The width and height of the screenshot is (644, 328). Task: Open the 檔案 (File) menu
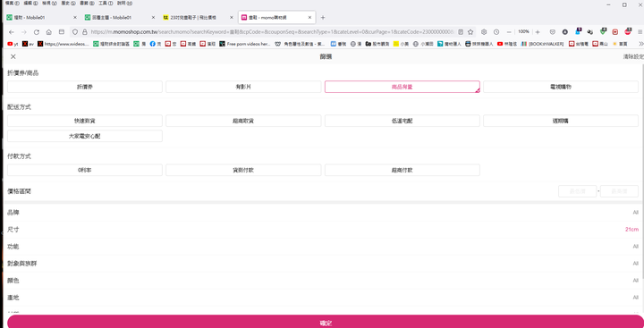click(12, 3)
